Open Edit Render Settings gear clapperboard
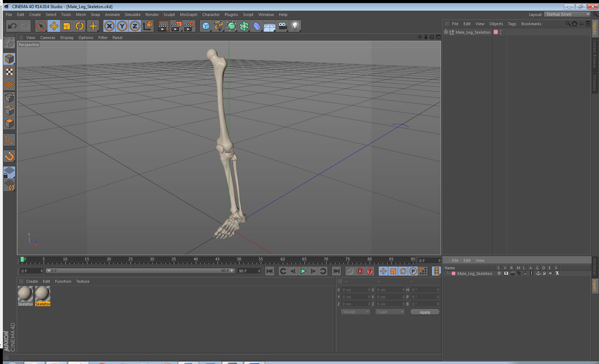 (189, 26)
